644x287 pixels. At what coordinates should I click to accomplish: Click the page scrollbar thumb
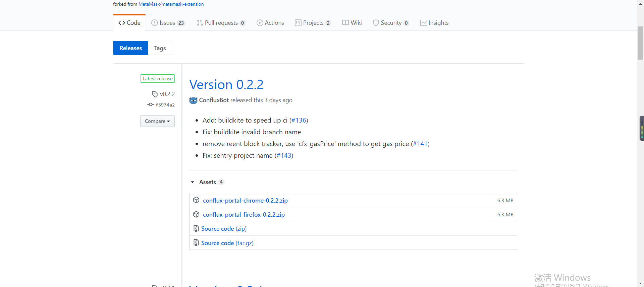point(640,43)
